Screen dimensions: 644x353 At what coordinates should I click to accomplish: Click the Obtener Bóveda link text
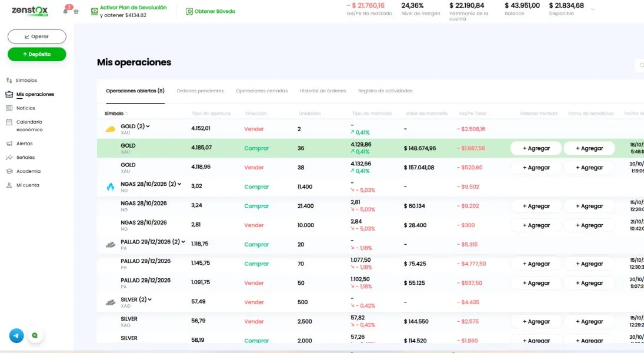point(215,12)
